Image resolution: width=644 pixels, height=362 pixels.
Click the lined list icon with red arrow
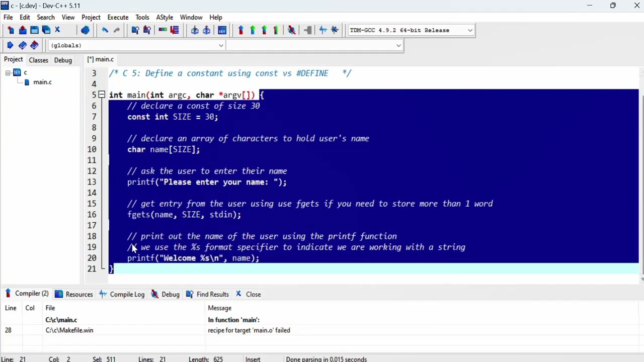pyautogui.click(x=174, y=30)
